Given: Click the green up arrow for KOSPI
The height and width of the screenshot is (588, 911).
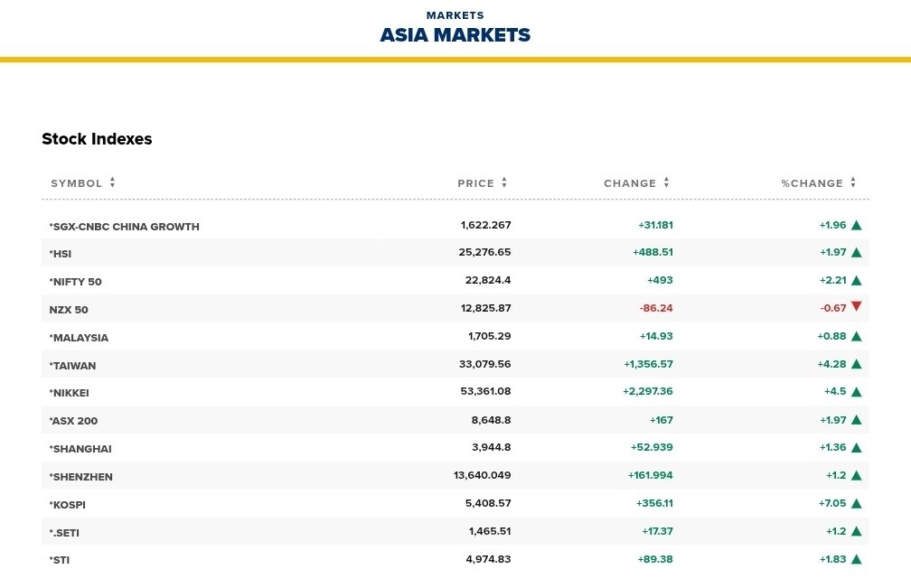Looking at the screenshot, I should [856, 503].
